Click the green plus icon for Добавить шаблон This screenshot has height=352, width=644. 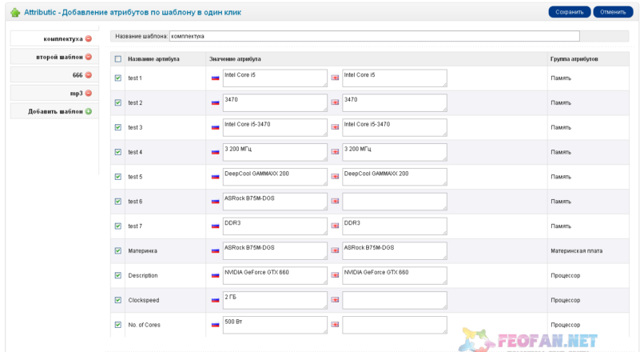coord(89,111)
